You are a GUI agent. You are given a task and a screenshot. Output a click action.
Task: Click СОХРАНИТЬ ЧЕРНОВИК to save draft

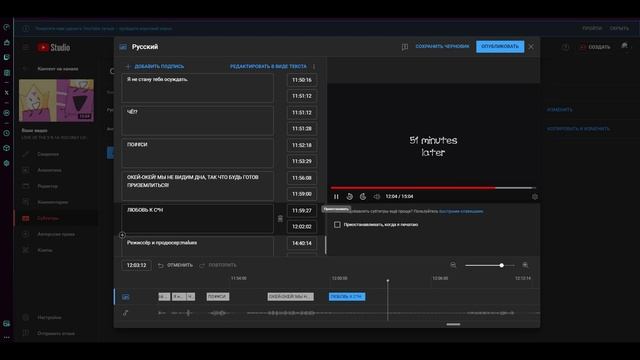442,47
